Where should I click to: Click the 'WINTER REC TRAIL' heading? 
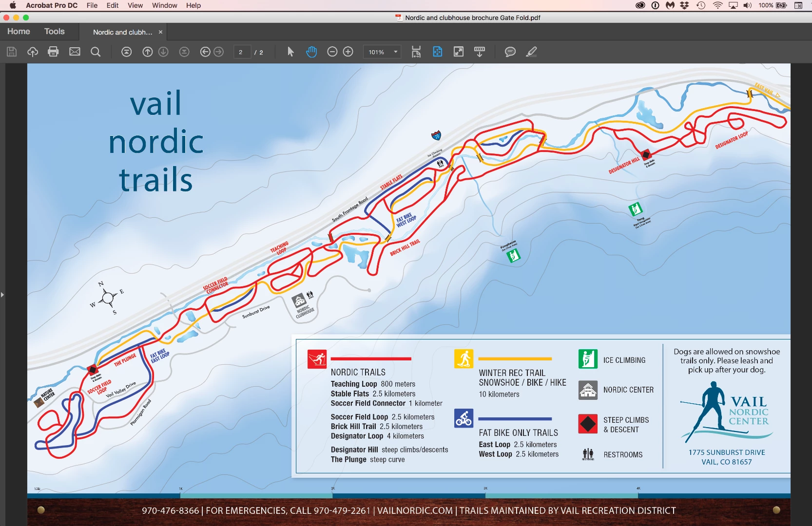pos(512,373)
